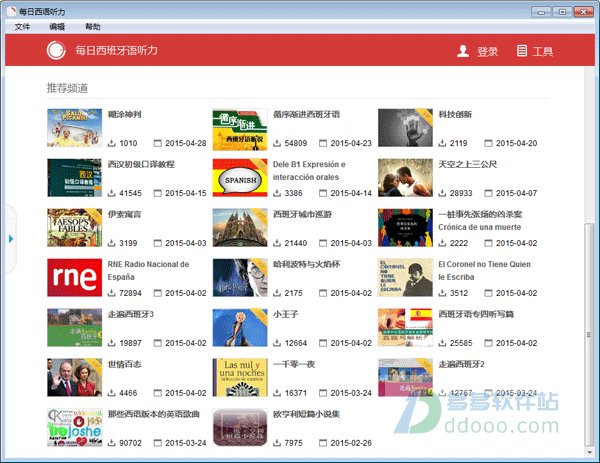Click the 走遍西班牙3 title
Screen dimensions: 600x463
click(130, 314)
